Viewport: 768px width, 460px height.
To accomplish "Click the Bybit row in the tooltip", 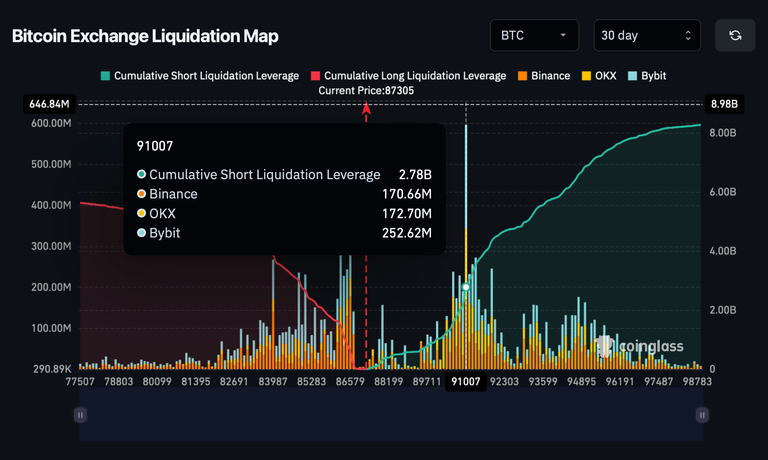I will point(284,233).
